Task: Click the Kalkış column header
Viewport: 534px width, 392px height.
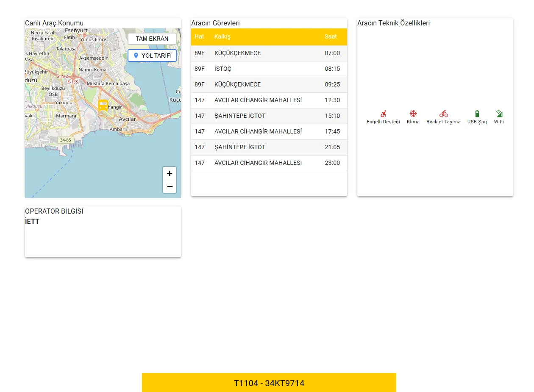Action: (222, 37)
